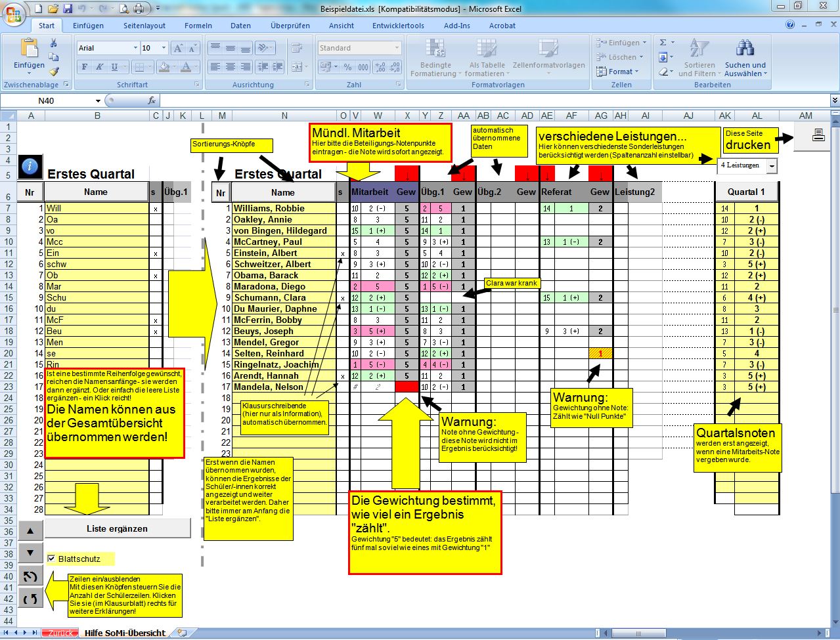
Task: Select the red Zurück sheet tab
Action: (x=60, y=633)
